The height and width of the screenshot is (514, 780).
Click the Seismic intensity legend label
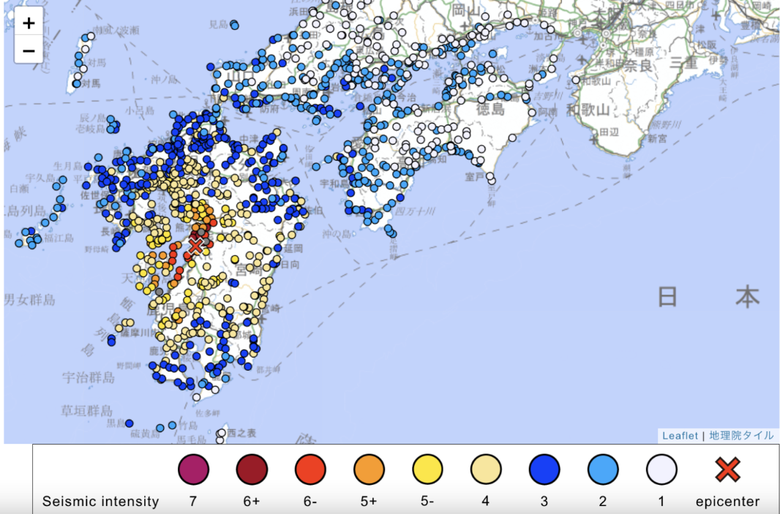click(x=100, y=501)
